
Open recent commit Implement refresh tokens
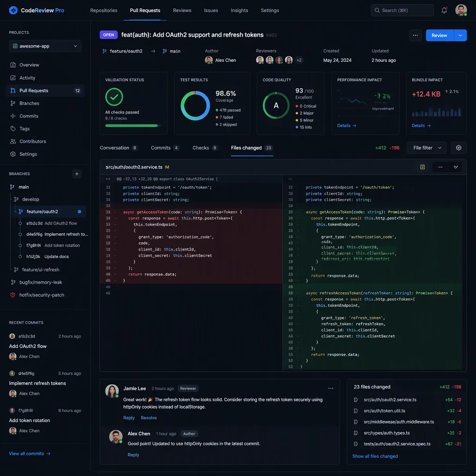pos(37,383)
